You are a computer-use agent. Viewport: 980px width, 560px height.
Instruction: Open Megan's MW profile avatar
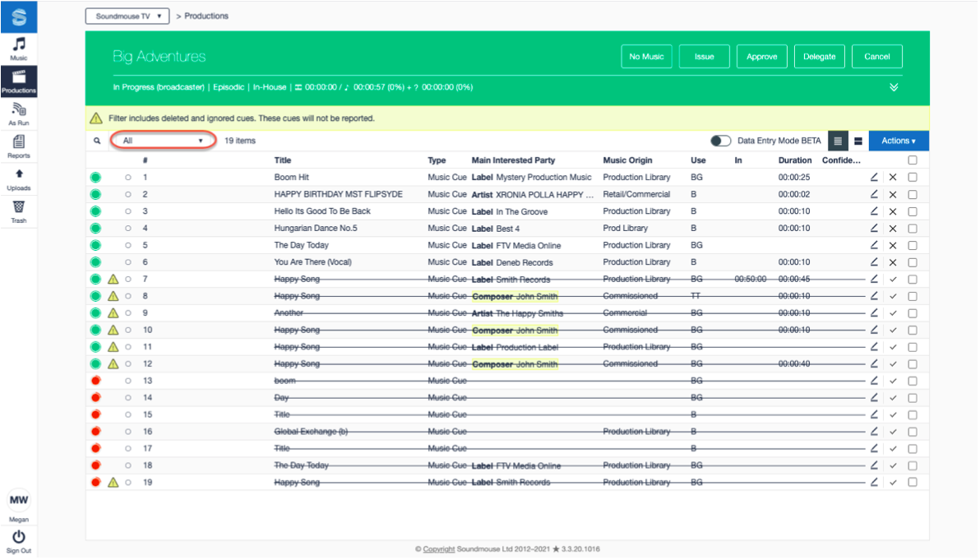click(x=19, y=500)
